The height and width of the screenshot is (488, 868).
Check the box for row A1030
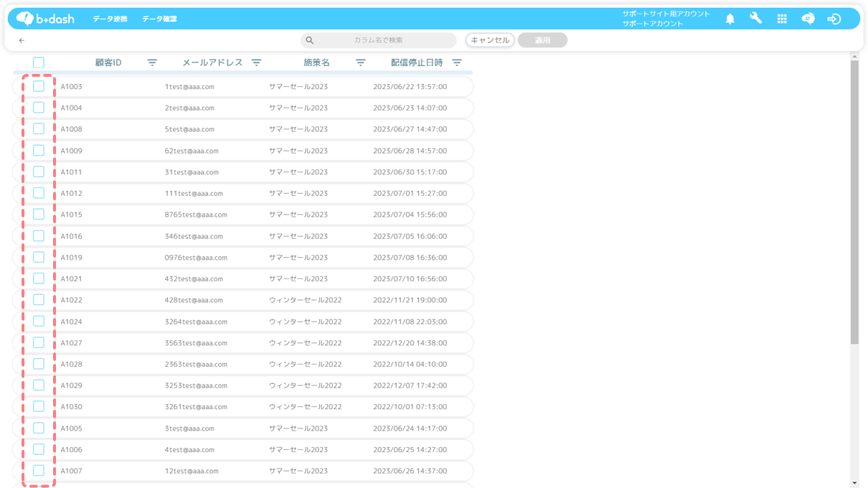tap(39, 407)
